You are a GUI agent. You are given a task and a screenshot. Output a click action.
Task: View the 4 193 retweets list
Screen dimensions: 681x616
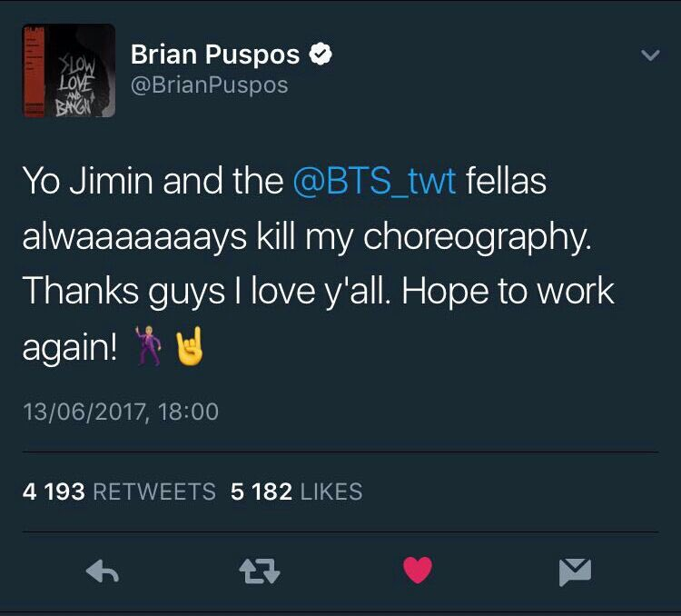[119, 492]
